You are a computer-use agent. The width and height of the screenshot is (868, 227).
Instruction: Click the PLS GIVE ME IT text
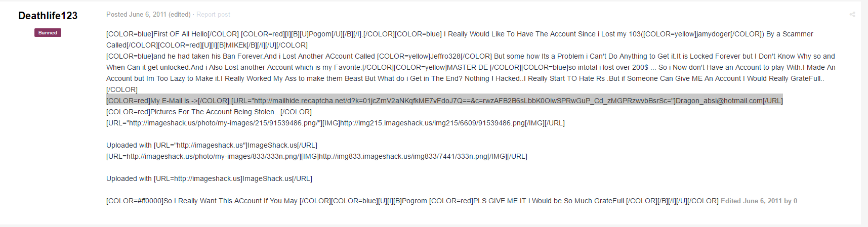click(500, 201)
